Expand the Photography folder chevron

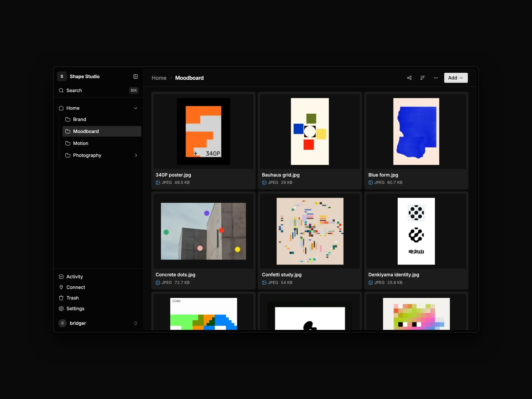136,155
